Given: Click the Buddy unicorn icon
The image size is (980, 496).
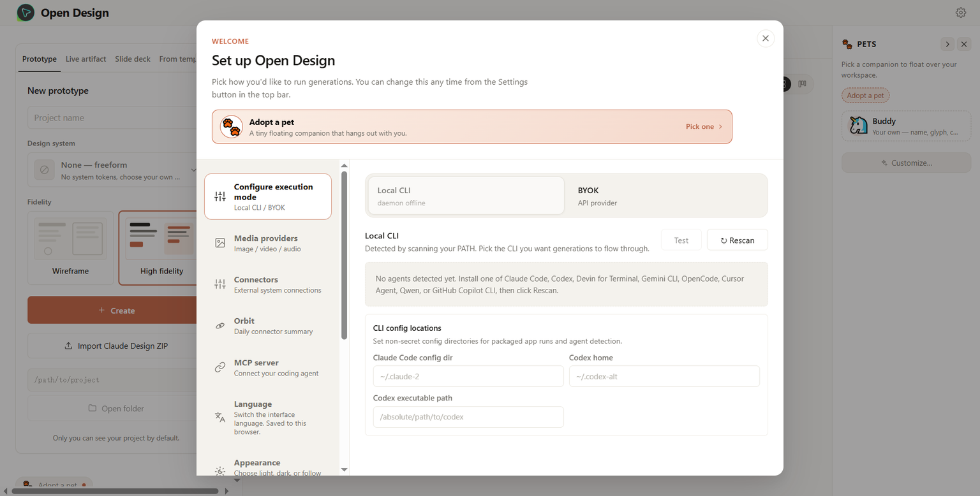Looking at the screenshot, I should [859, 126].
